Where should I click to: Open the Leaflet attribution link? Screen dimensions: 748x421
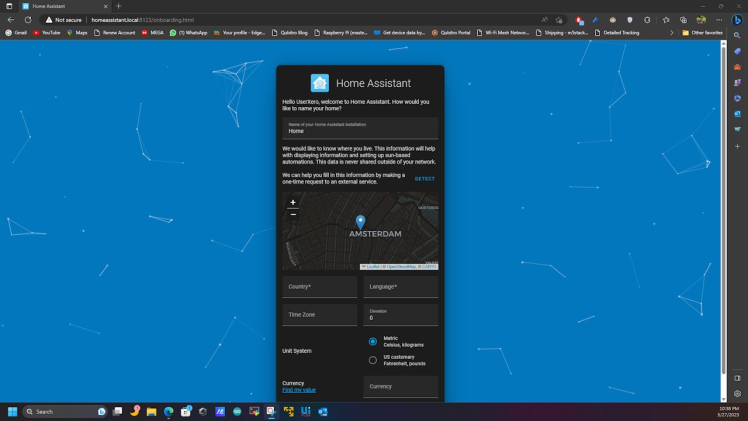[x=371, y=267]
